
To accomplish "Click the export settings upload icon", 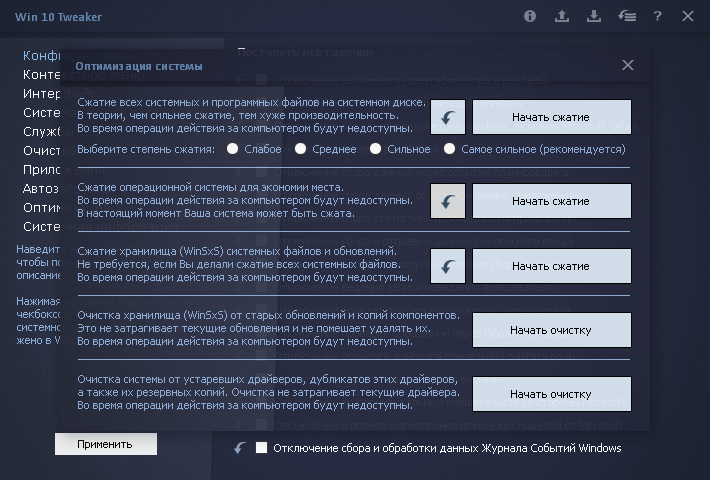I will (562, 16).
